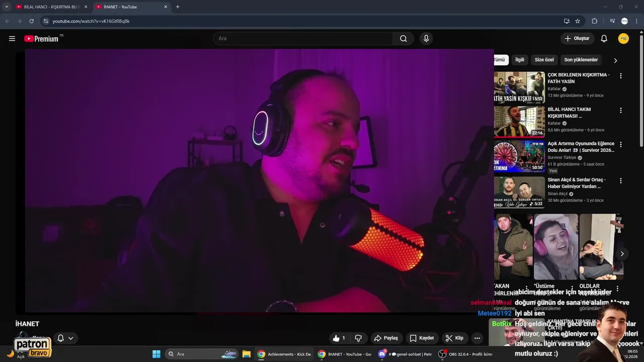Open the tab search dropdown arrow

(x=7, y=7)
